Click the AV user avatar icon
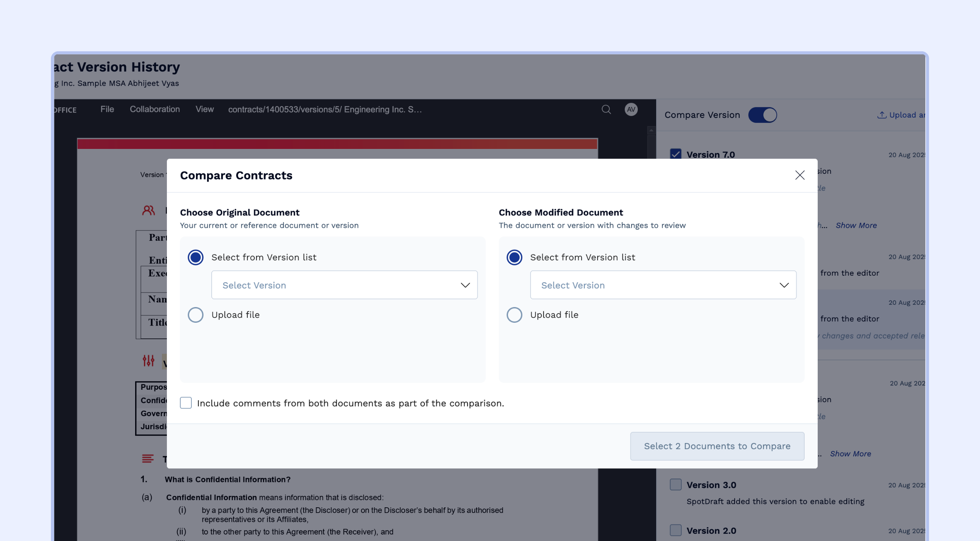The image size is (980, 541). coord(631,110)
